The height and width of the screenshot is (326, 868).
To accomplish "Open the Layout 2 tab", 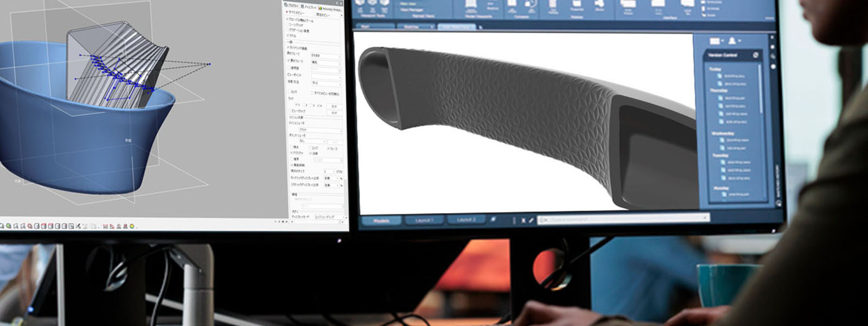I will pyautogui.click(x=466, y=220).
